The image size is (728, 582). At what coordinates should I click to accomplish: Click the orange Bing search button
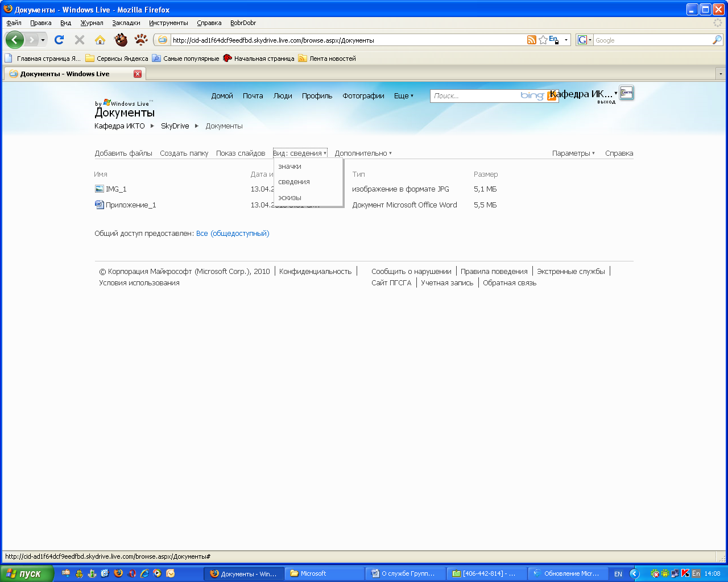pos(551,96)
